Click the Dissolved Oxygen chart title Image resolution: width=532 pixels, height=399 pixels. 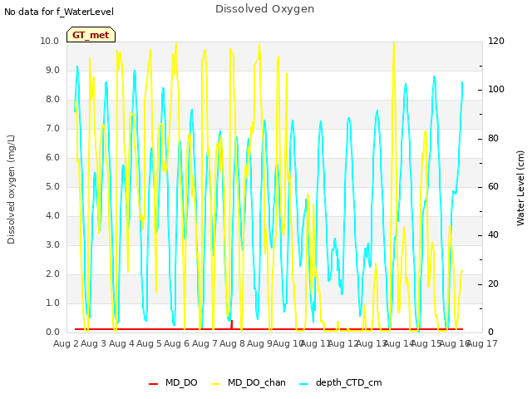tap(264, 9)
